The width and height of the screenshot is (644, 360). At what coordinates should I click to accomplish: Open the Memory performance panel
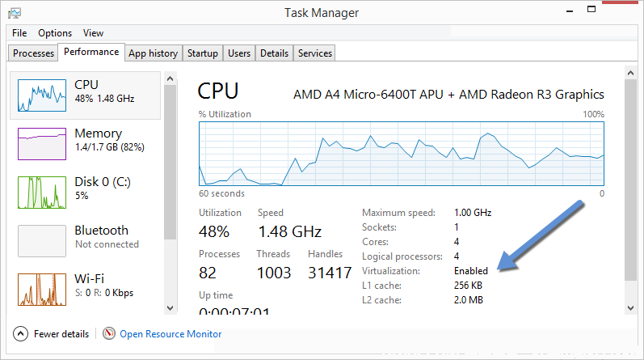point(85,144)
